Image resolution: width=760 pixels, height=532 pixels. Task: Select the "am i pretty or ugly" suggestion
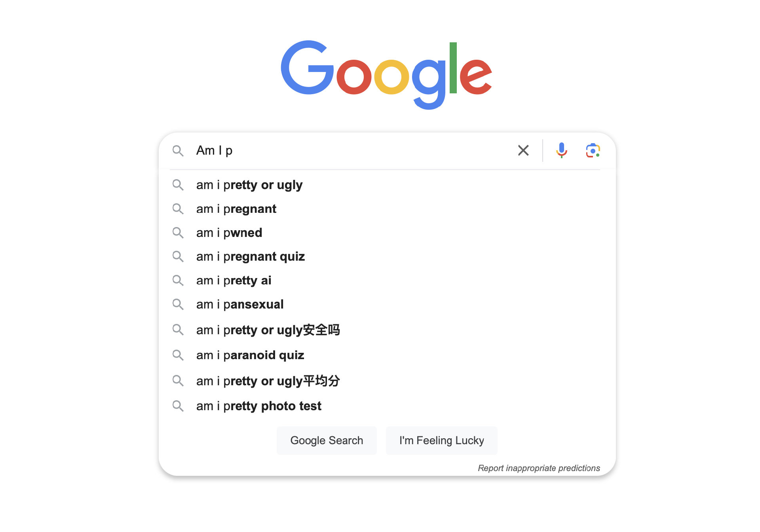tap(249, 185)
